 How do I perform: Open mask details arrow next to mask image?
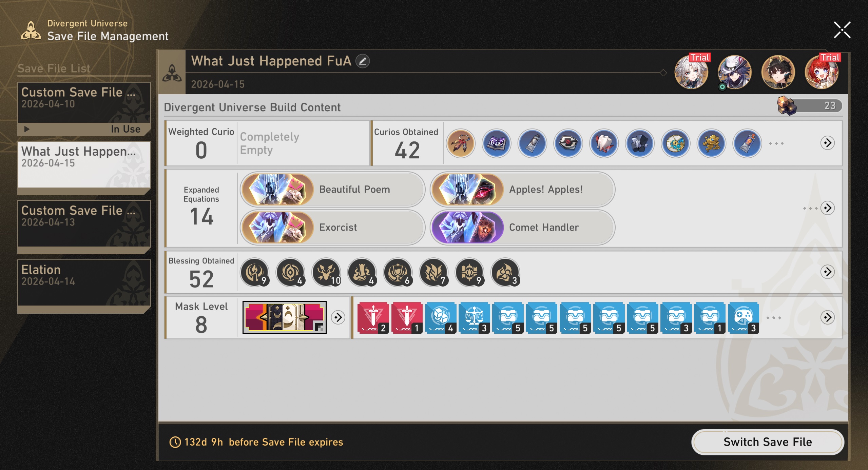click(338, 317)
